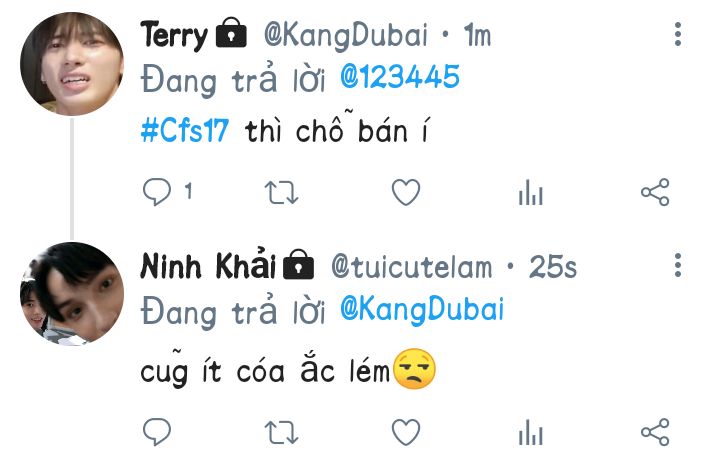Like Ninh Khải's reply with heart icon
This screenshot has width=719, height=459.
pos(406,432)
